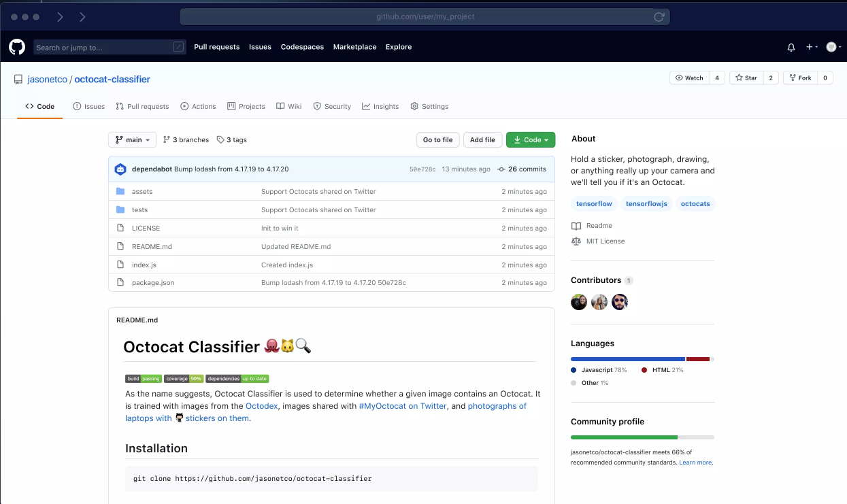
Task: Click the dependabot avatar icon
Action: click(120, 169)
